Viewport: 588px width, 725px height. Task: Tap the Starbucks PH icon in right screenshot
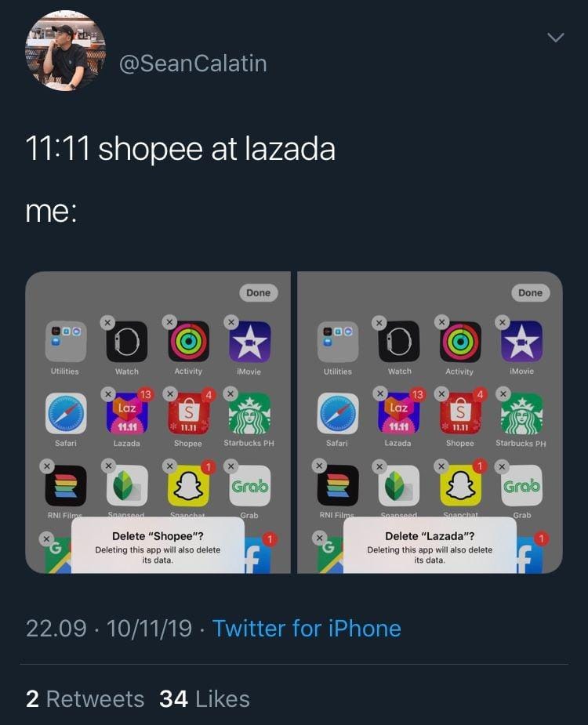pos(522,414)
